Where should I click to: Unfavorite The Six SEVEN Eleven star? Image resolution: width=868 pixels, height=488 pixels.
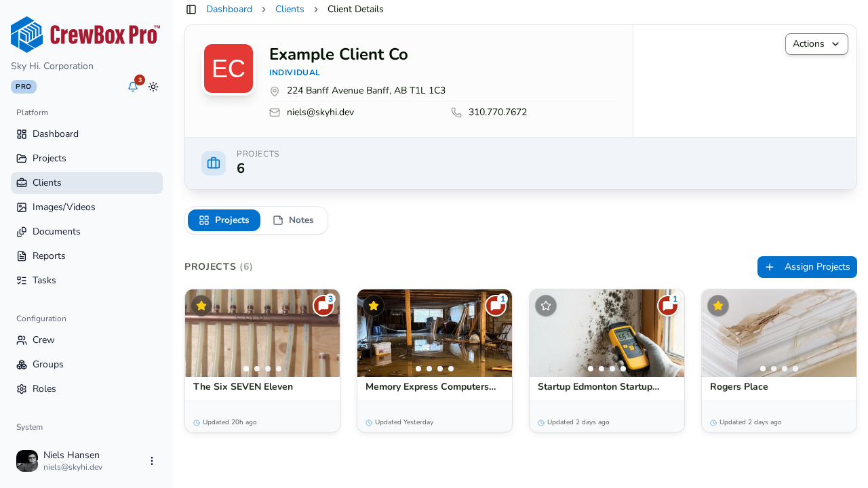click(201, 306)
